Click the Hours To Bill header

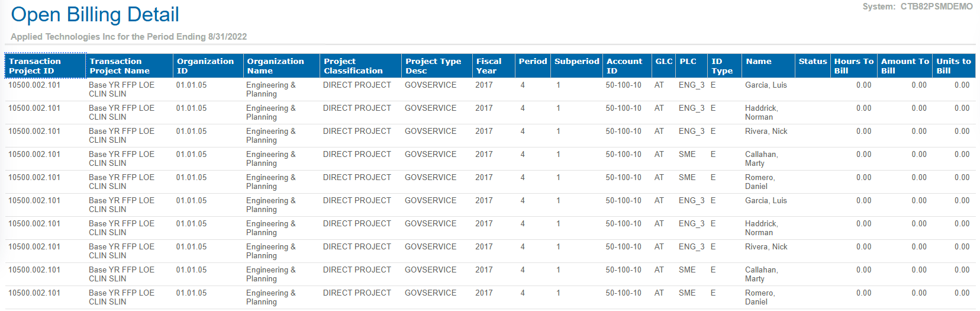pyautogui.click(x=853, y=66)
